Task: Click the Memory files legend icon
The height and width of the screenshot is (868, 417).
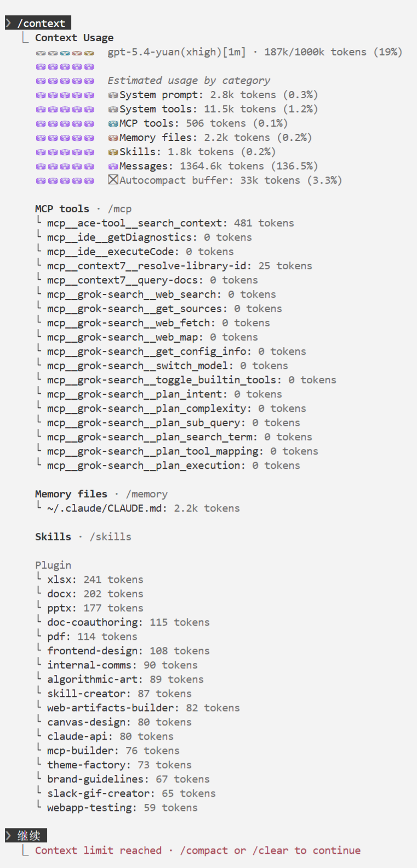Action: [x=113, y=138]
